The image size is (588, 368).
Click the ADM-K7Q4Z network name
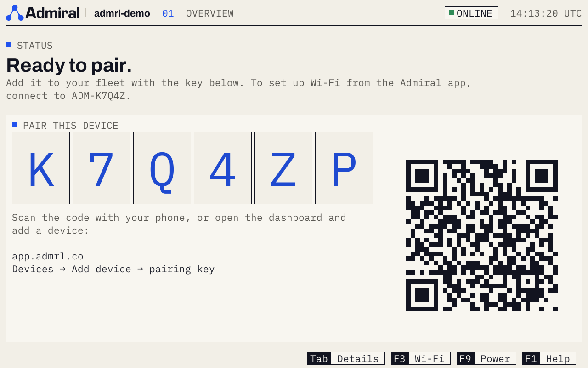tap(99, 96)
